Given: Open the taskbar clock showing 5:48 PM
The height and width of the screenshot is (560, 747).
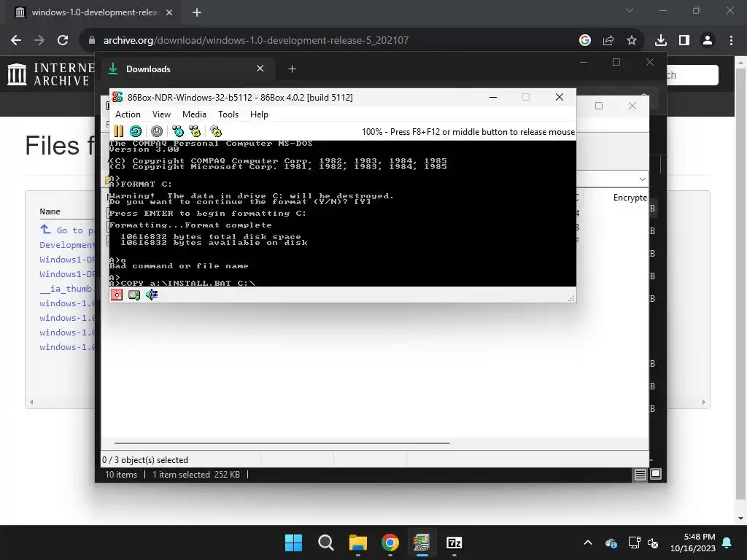Looking at the screenshot, I should point(693,542).
